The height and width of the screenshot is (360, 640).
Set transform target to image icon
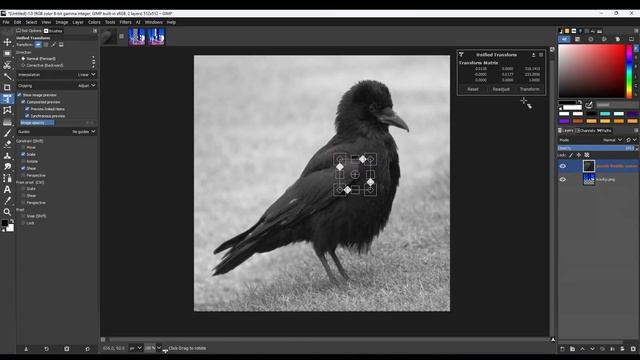coord(61,44)
